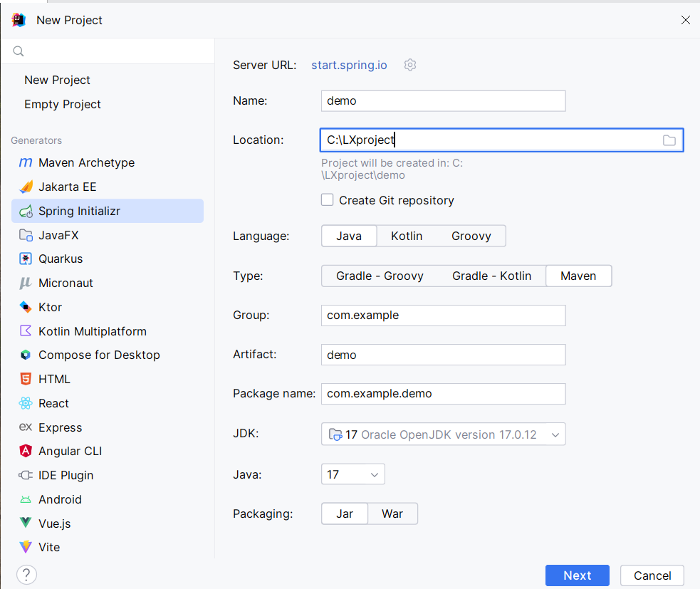Click the Maven Archetype icon
This screenshot has width=700, height=589.
(26, 162)
